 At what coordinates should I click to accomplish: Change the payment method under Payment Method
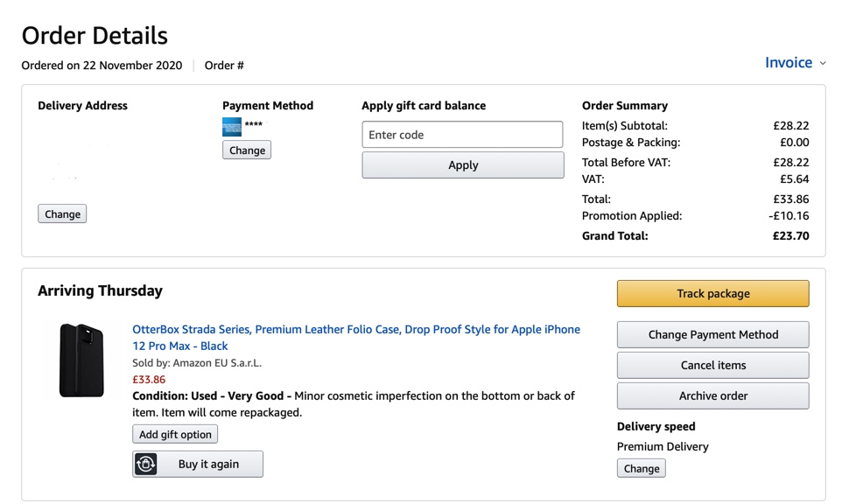point(247,150)
